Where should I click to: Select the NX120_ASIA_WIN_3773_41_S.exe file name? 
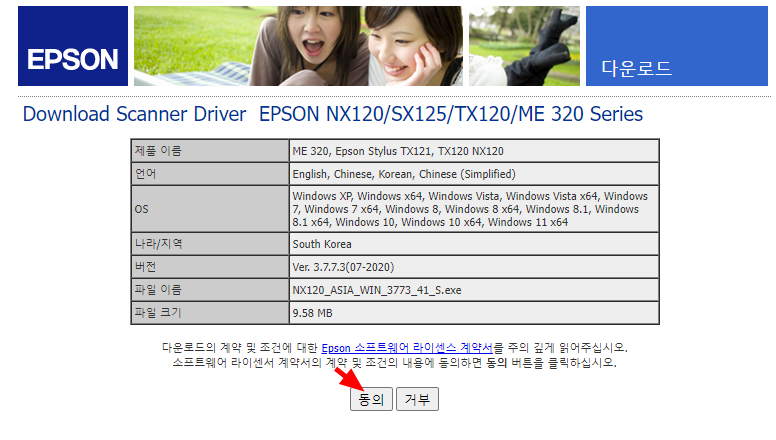point(377,290)
